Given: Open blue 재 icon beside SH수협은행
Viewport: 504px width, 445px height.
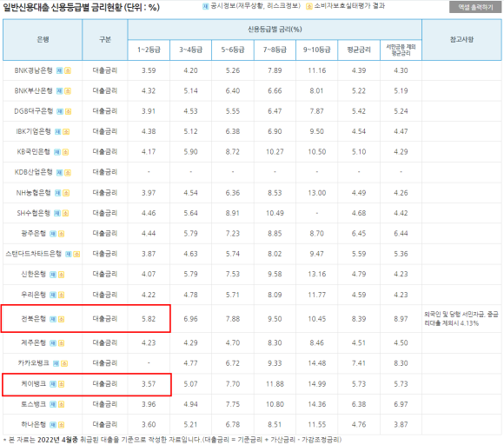Looking at the screenshot, I should point(57,213).
